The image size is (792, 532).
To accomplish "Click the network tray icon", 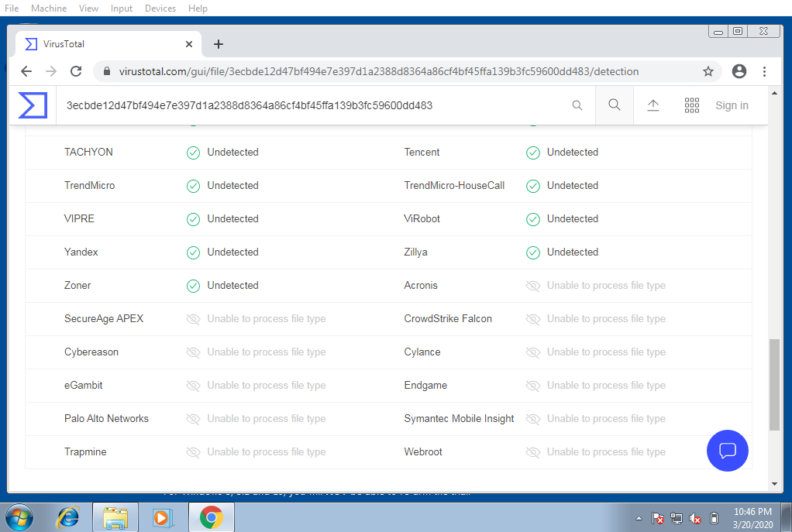I will (677, 518).
